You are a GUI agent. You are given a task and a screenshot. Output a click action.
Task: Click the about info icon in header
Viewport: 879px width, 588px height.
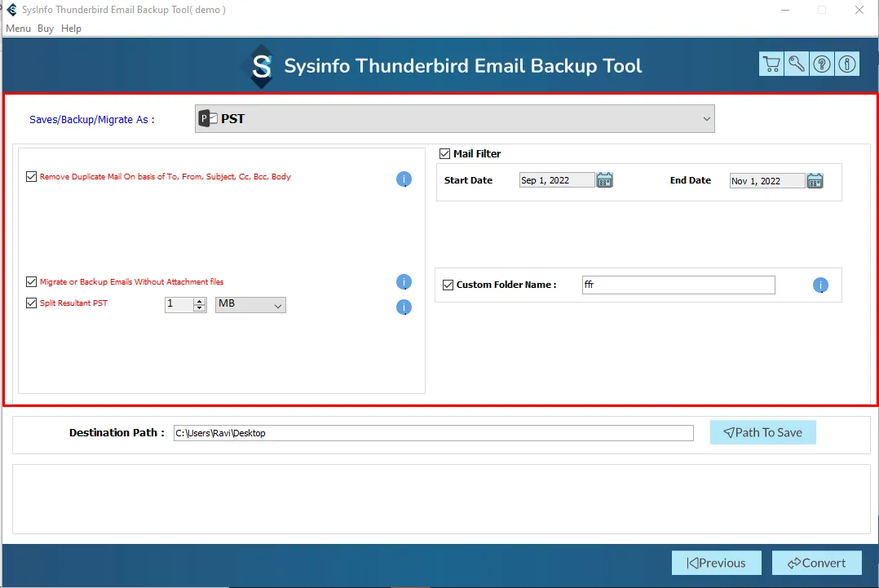847,64
